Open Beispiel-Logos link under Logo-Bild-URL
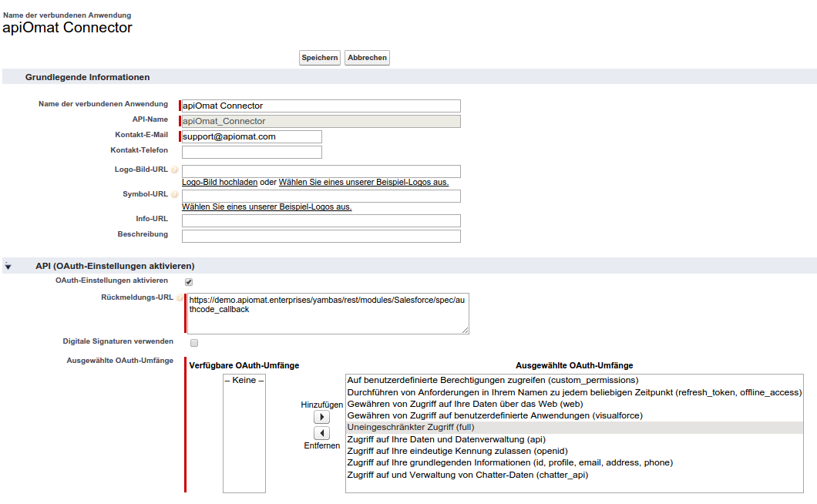 point(363,182)
